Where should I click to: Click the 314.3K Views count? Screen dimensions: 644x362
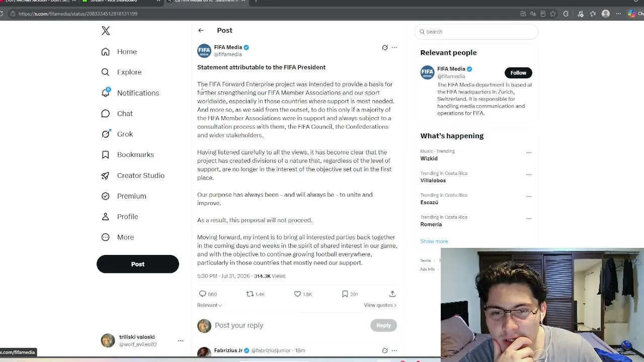coord(270,276)
